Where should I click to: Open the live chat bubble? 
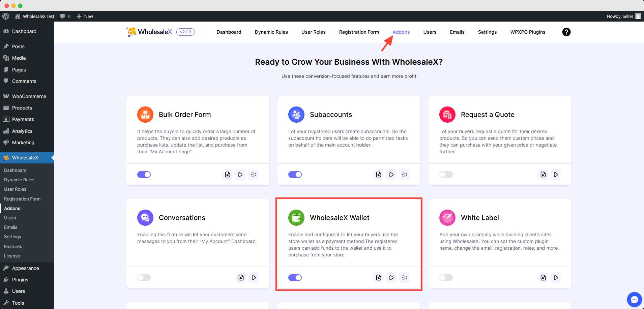635,300
